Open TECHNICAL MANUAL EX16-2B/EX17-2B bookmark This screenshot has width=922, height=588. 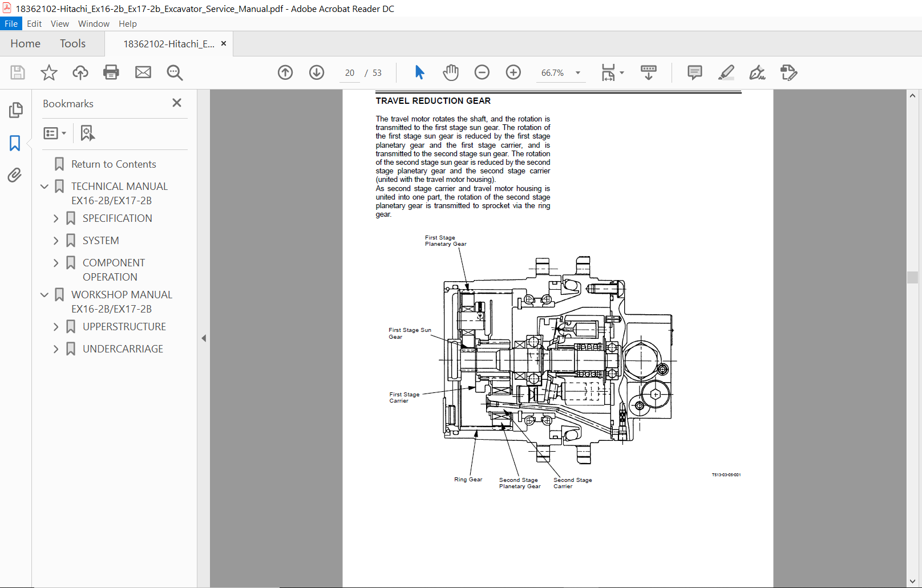119,193
